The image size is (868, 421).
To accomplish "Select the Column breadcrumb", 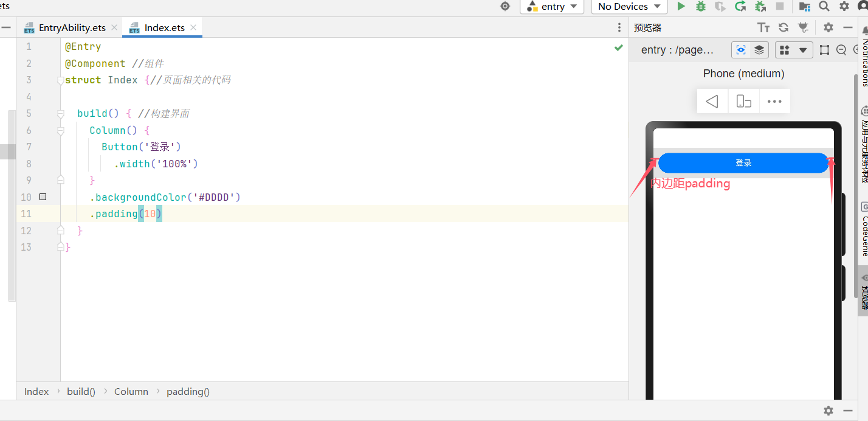I will [x=131, y=391].
